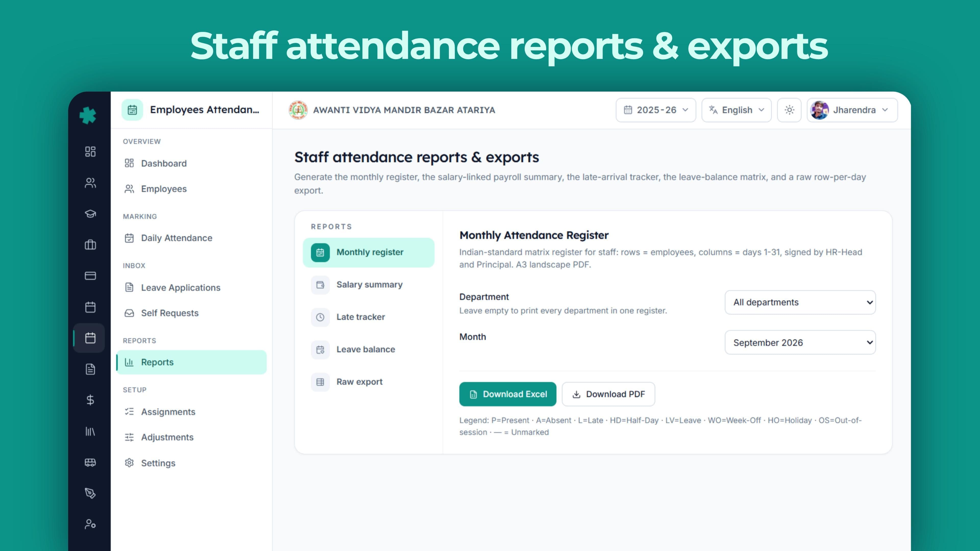The height and width of the screenshot is (551, 980).
Task: Expand the Jharendra user menu chevron
Action: click(x=885, y=110)
